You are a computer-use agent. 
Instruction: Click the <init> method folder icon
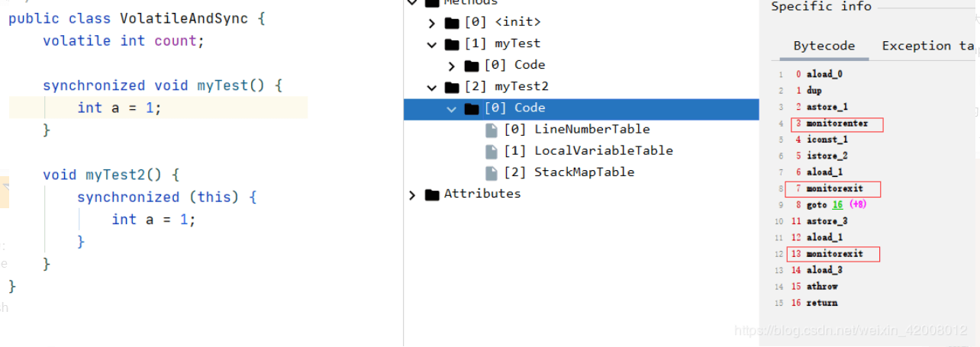coord(452,22)
